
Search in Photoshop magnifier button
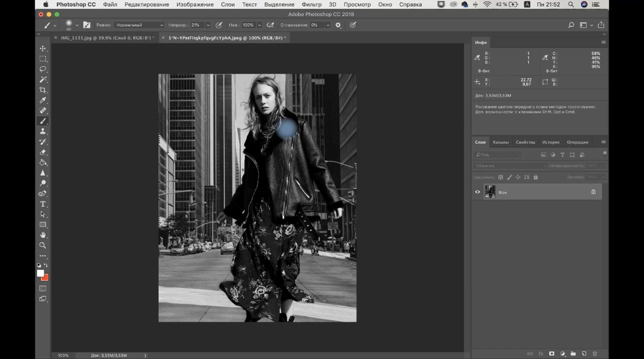(571, 25)
